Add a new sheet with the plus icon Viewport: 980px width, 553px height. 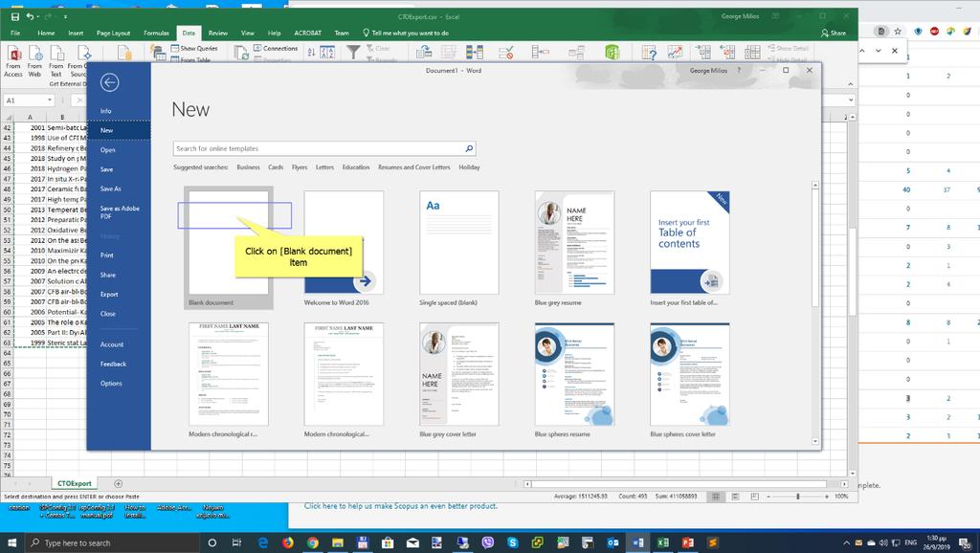118,484
